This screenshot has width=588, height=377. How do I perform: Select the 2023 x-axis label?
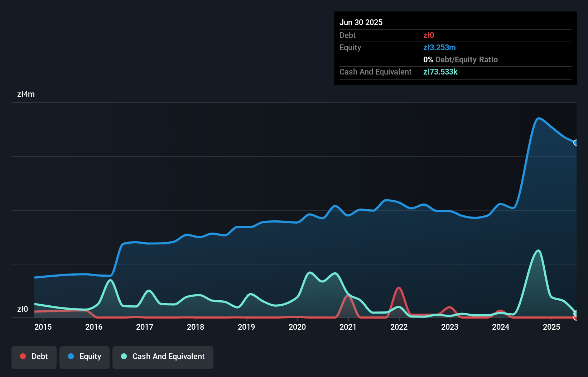450,327
